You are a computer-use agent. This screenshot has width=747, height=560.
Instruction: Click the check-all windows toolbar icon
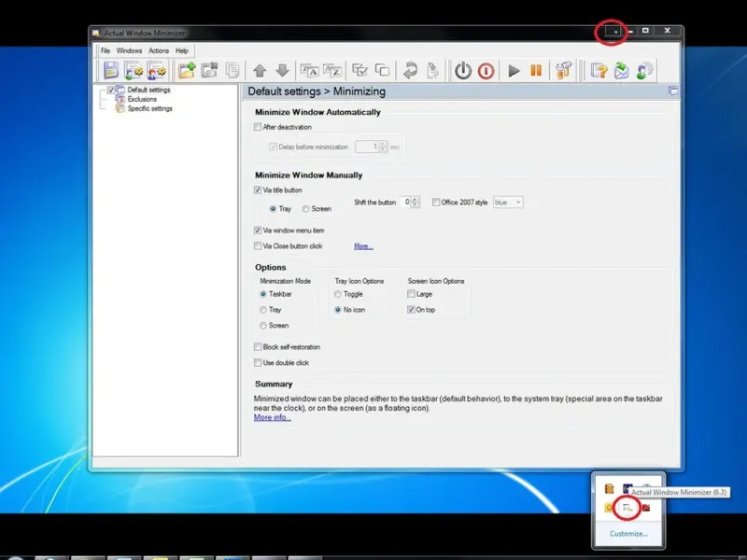point(359,71)
